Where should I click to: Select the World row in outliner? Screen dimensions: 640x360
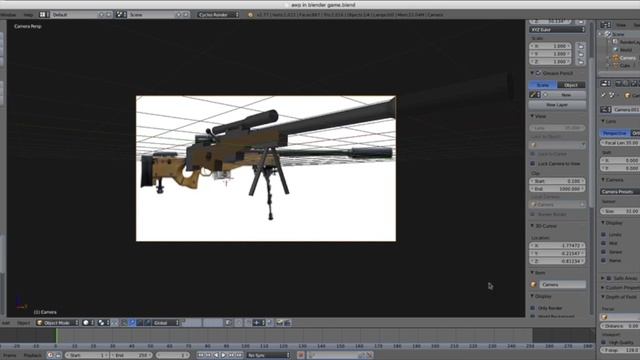(626, 50)
